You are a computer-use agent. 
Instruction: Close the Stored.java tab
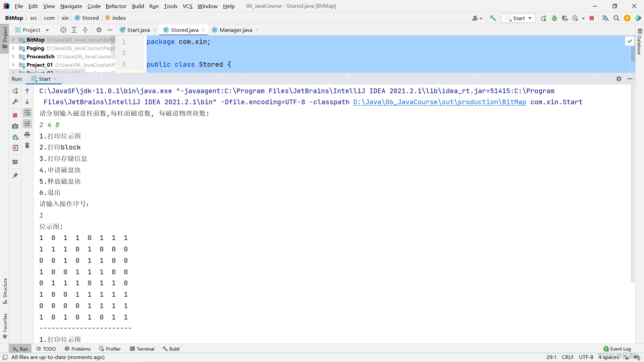click(203, 30)
